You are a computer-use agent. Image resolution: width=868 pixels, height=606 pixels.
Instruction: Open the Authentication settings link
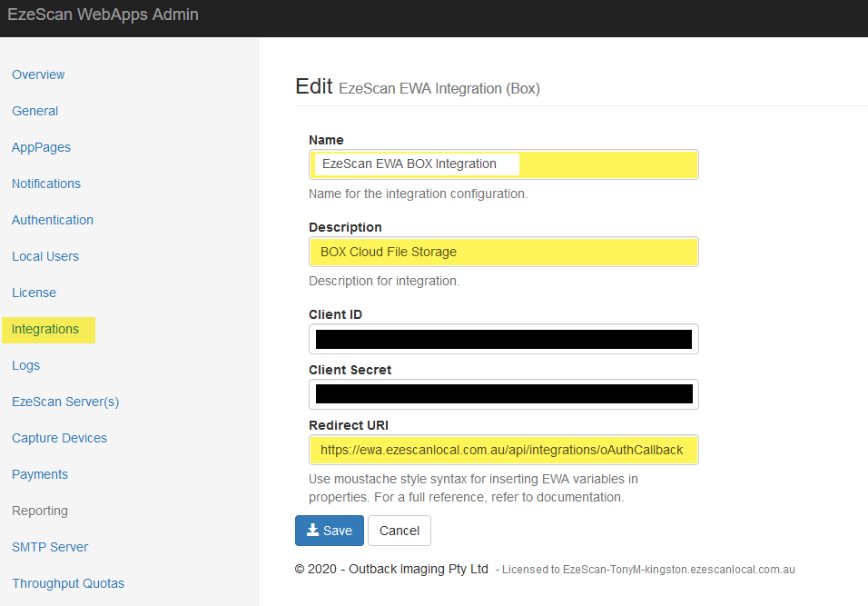coord(53,220)
